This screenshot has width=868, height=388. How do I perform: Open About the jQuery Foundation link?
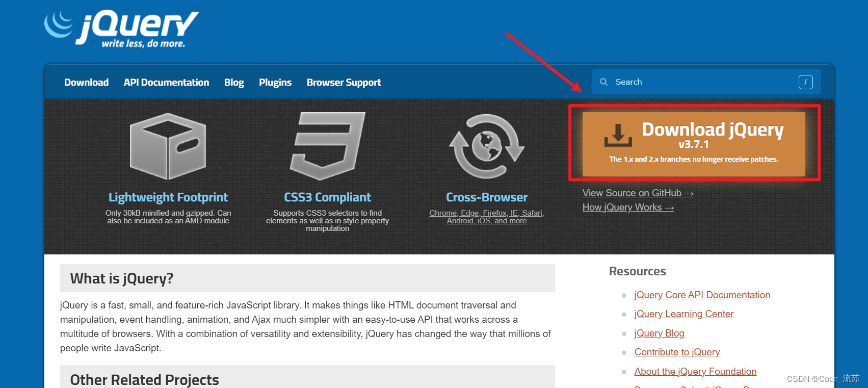click(x=695, y=372)
